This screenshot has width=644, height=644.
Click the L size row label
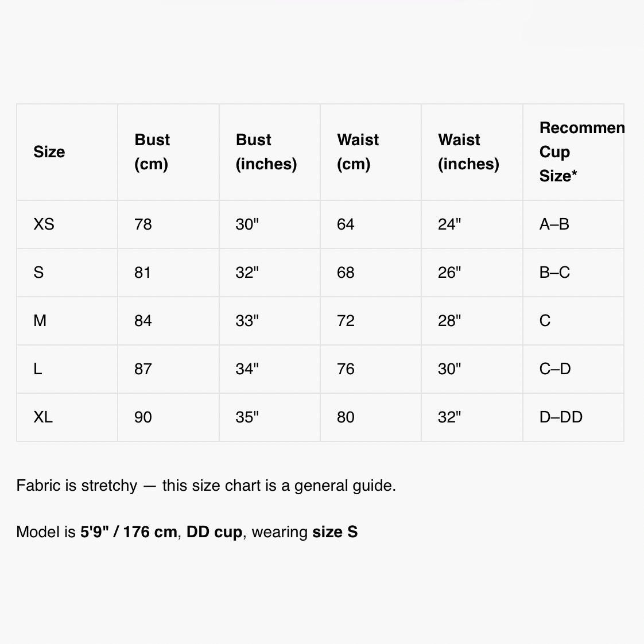coord(38,369)
